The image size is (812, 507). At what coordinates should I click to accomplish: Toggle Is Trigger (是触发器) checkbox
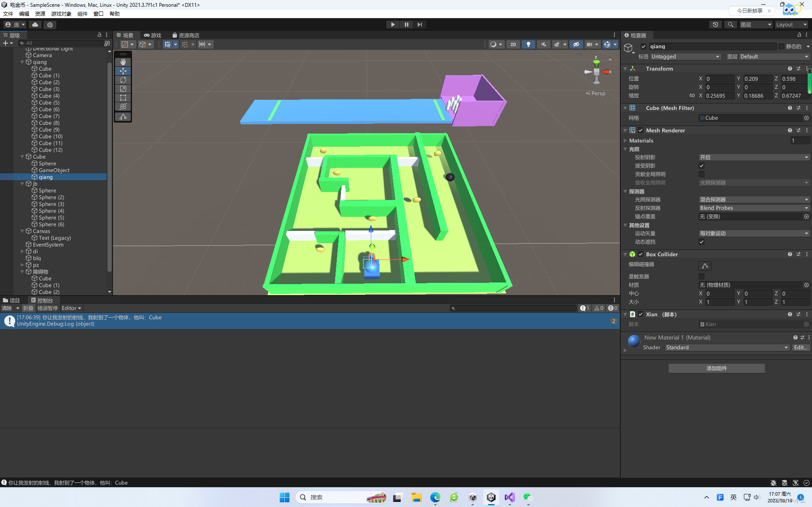pyautogui.click(x=702, y=277)
